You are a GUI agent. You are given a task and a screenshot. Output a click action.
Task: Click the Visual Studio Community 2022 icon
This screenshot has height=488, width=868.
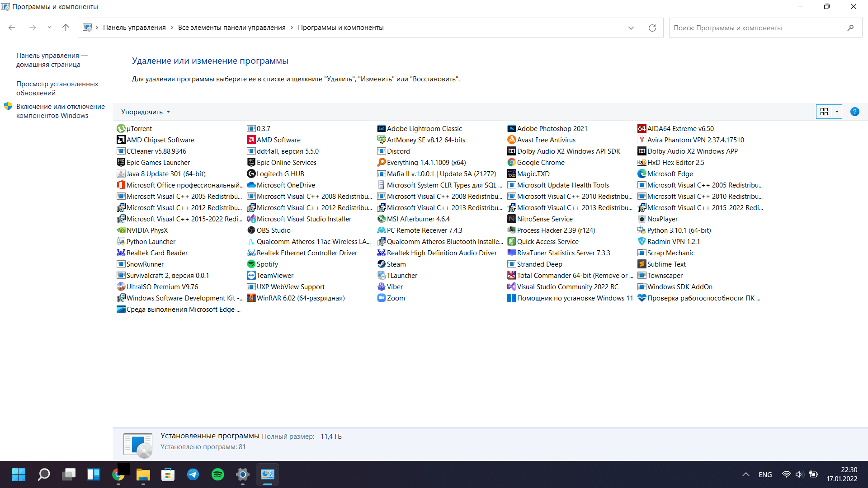click(x=511, y=287)
